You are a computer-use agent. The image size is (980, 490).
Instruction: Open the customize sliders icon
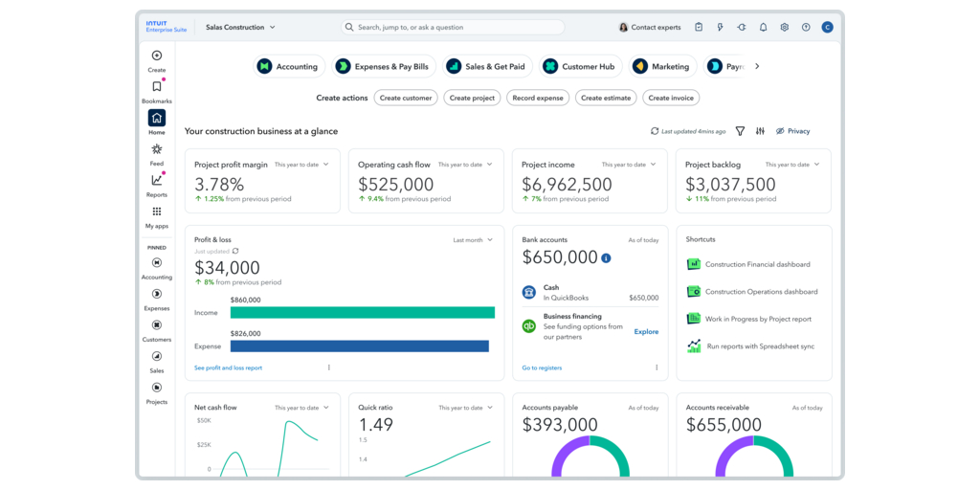click(760, 131)
